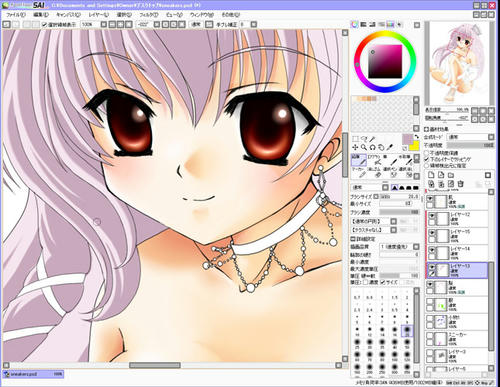Select the レイヤー14 layer entry
Screen dimensions: 500x387
pyautogui.click(x=457, y=253)
